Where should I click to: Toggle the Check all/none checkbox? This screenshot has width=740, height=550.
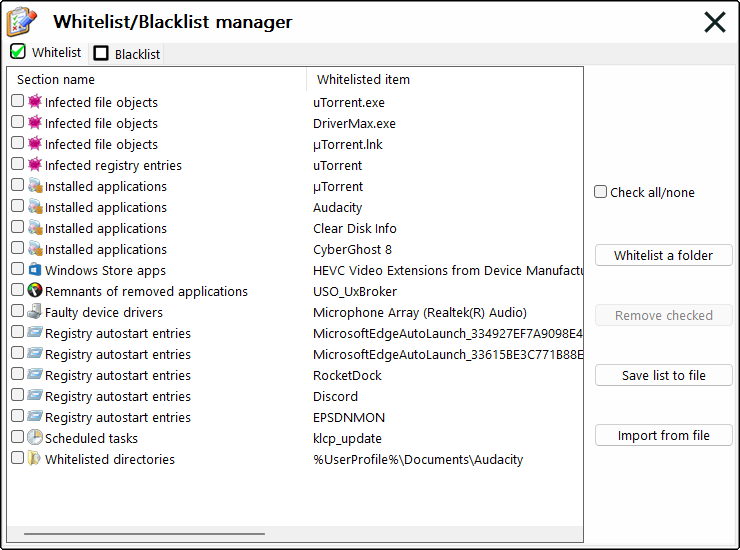(600, 192)
